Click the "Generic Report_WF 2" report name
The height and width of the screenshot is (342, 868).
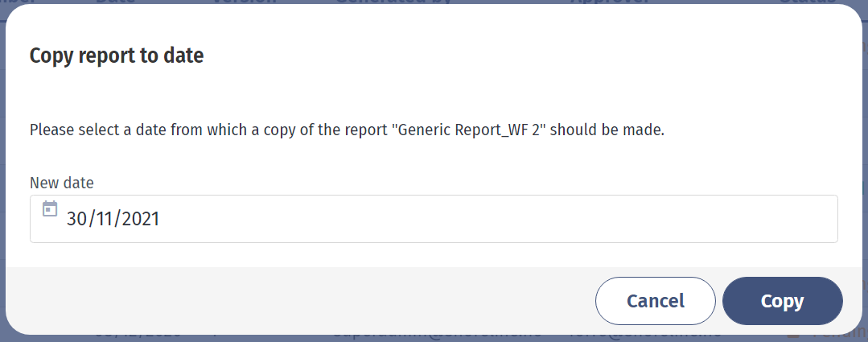point(472,130)
